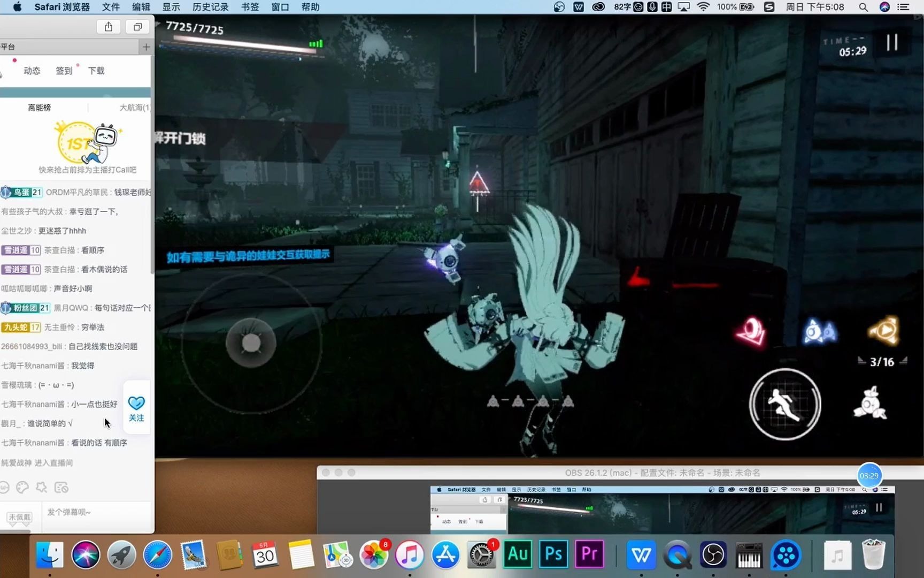
Task: Click the danmaku input field 发个弹幕呗~
Action: click(x=96, y=513)
